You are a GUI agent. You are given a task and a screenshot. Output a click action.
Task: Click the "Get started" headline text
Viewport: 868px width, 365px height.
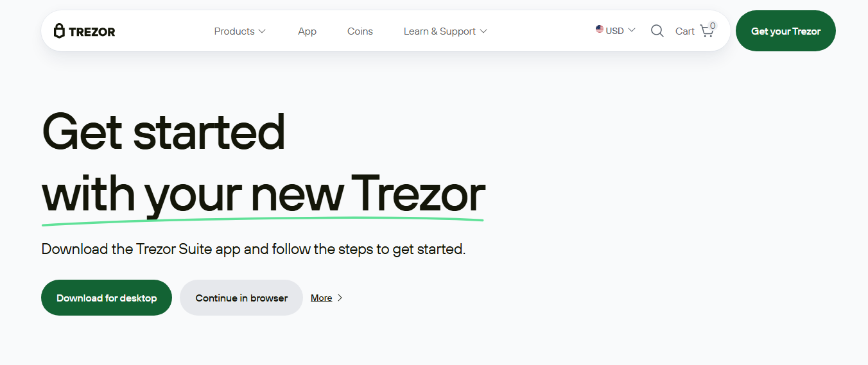tap(163, 131)
